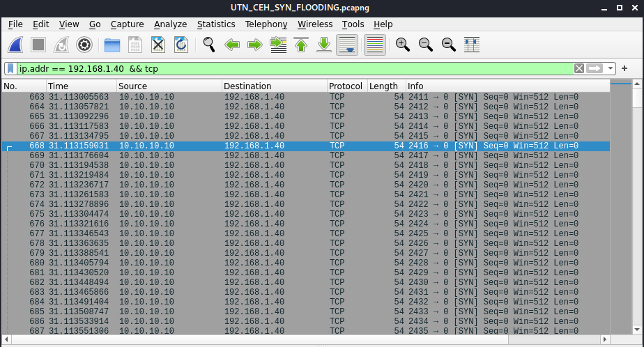Clear the display filter

click(579, 68)
